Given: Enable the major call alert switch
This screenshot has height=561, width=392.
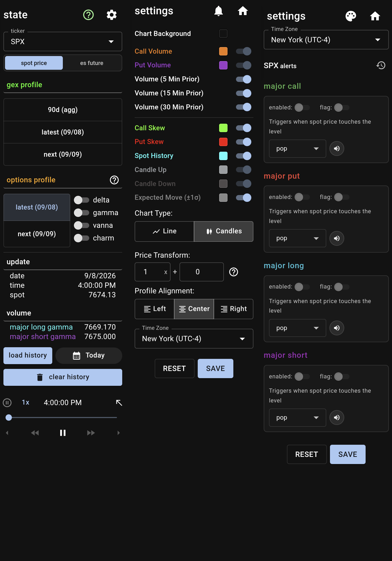Looking at the screenshot, I should (x=302, y=108).
